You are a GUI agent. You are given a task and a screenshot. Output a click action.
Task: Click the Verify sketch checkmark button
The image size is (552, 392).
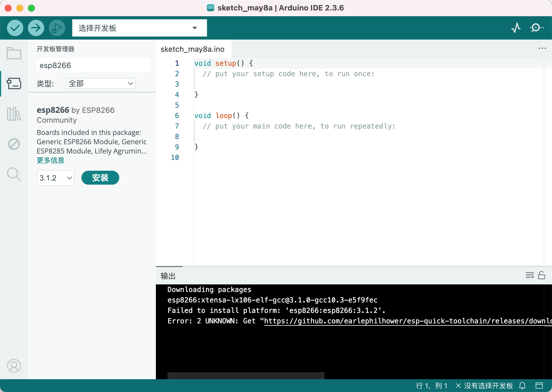click(x=15, y=28)
